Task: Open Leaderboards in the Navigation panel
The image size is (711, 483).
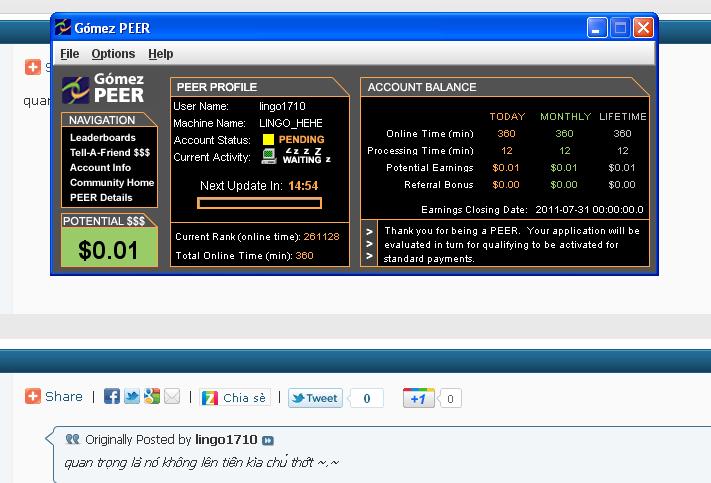Action: (102, 137)
